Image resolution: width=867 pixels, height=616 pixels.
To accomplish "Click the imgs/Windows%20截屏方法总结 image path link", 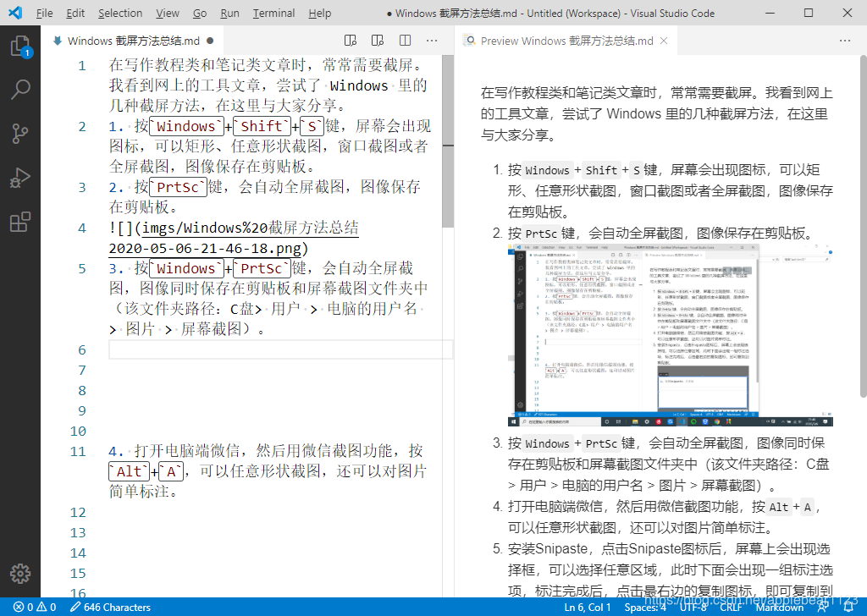I will pos(251,228).
